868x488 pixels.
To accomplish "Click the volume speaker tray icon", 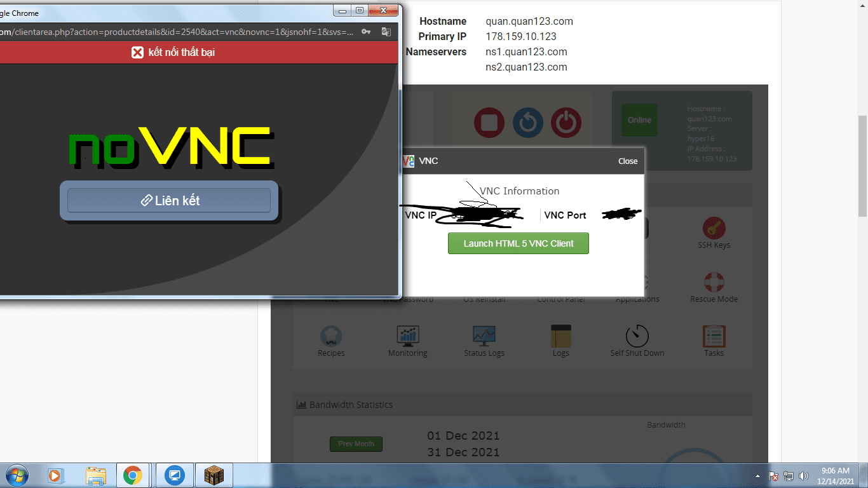I will 804,475.
